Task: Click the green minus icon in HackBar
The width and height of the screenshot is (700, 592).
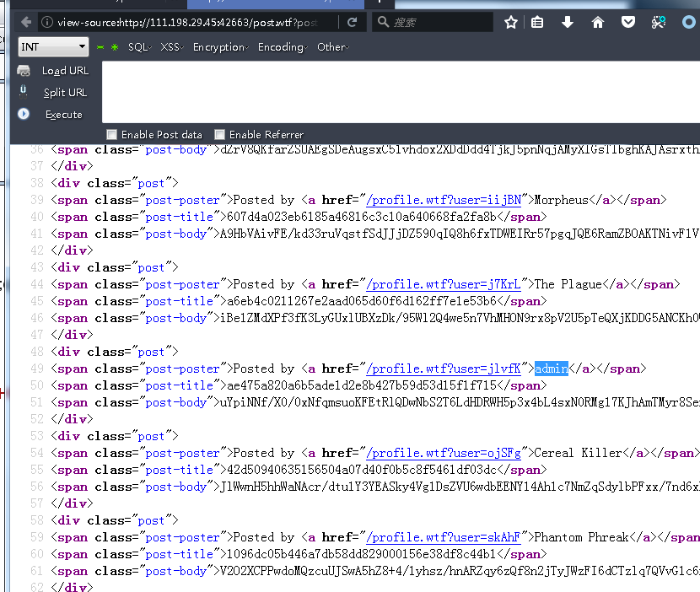Action: [100, 47]
